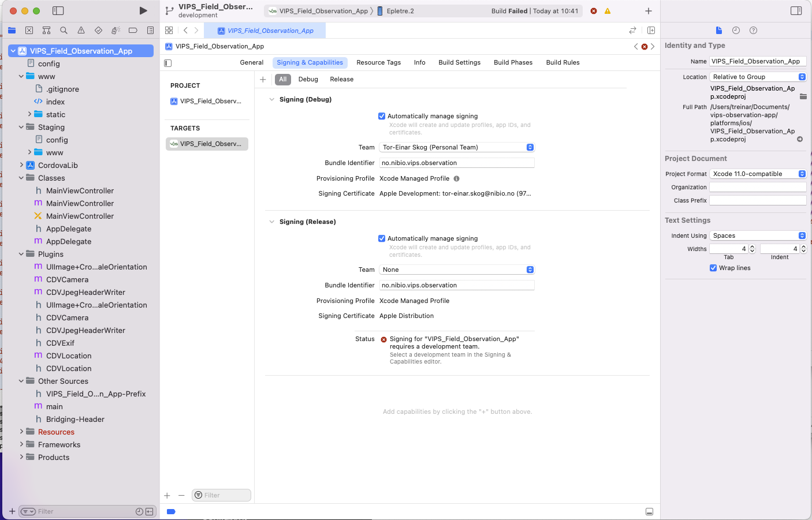Open the Indent Using Spaces dropdown
The width and height of the screenshot is (812, 520).
point(758,235)
